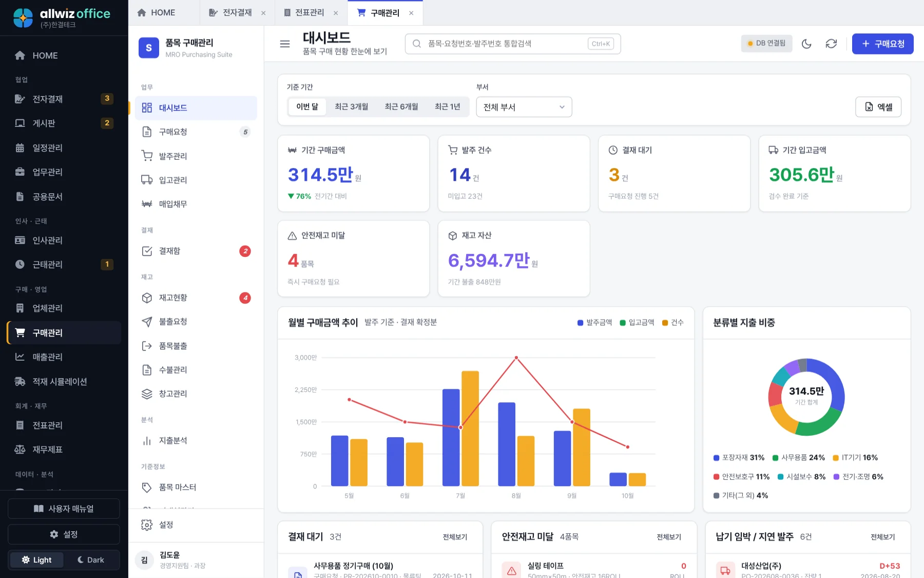Open 지출분석 analytics menu item
Viewport: 924px width, 578px height.
pyautogui.click(x=196, y=440)
